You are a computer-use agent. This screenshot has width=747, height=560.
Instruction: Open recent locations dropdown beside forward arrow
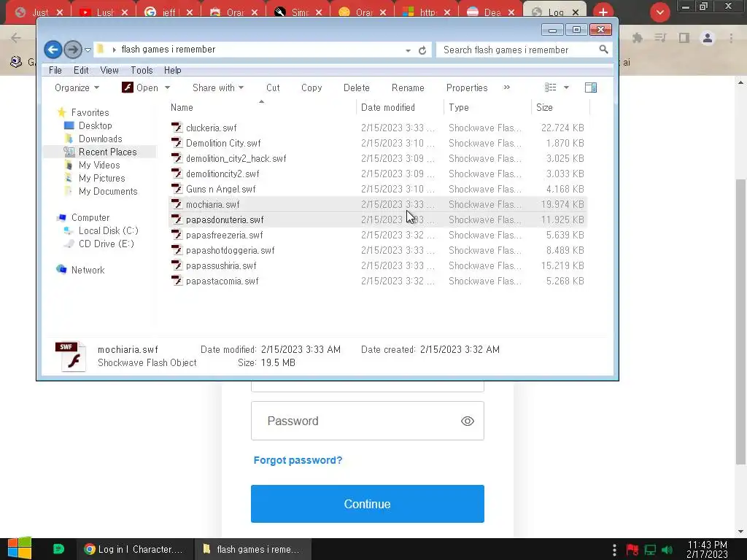[88, 50]
